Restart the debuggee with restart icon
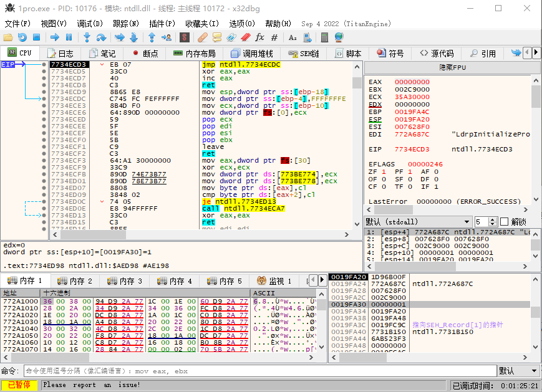This screenshot has height=392, width=542. pos(22,37)
